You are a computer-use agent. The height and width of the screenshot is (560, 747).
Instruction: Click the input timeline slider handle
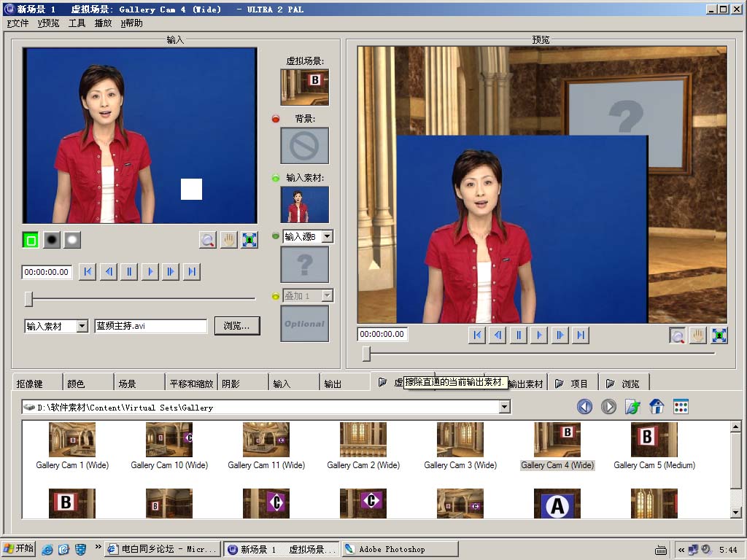click(28, 298)
